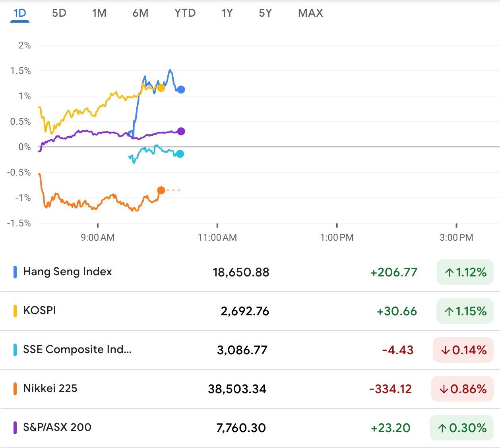Click the cyan SSE Composite endpoint dot
Image resolution: width=500 pixels, height=448 pixels.
(180, 154)
